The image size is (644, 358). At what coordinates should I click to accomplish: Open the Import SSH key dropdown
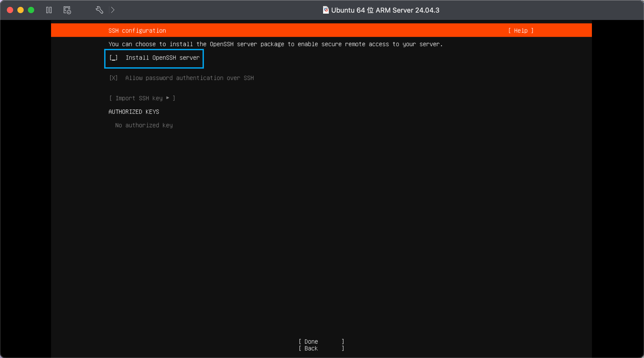click(142, 98)
